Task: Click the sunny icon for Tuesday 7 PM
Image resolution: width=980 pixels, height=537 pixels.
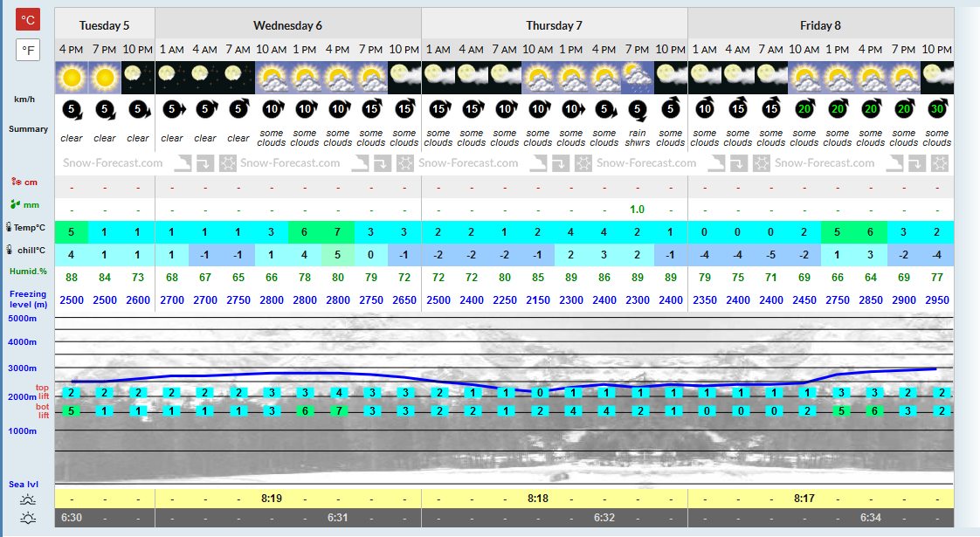Action: [104, 78]
